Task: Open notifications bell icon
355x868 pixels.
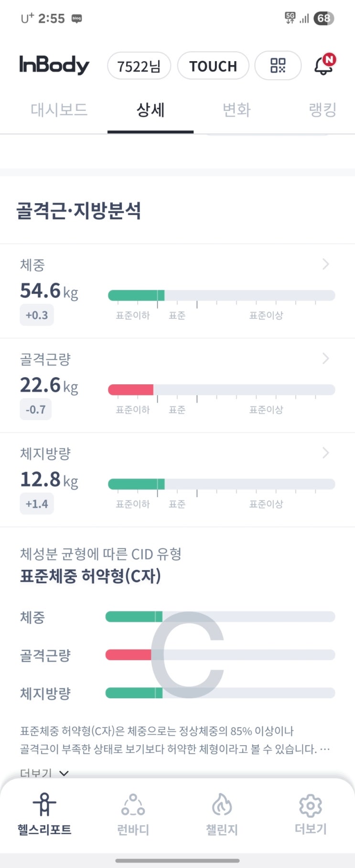Action: click(x=324, y=65)
